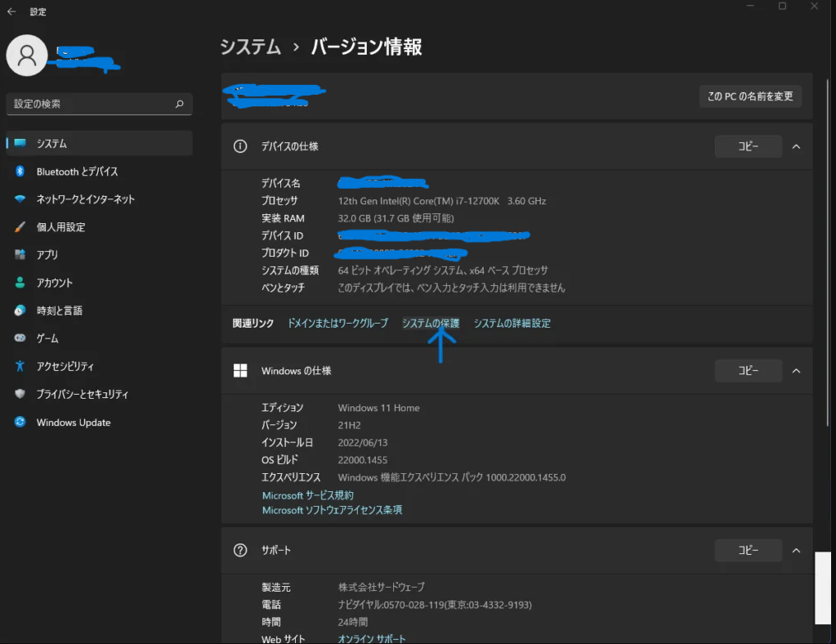Click the Bluetooth icon in sidebar

tap(20, 171)
